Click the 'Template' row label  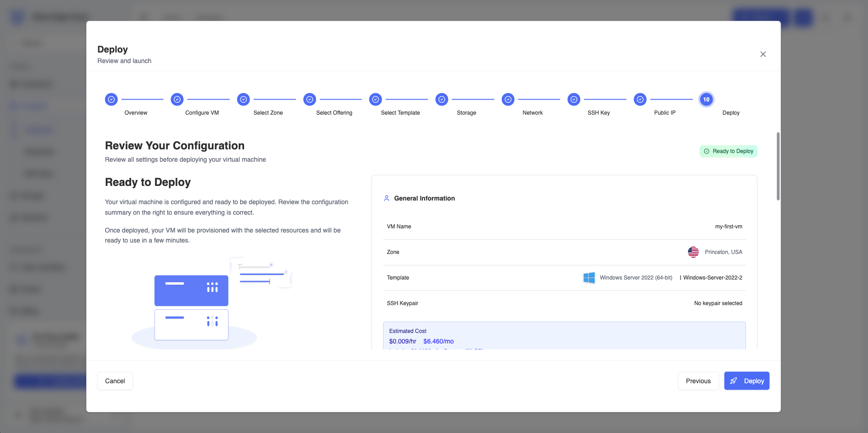pos(398,278)
